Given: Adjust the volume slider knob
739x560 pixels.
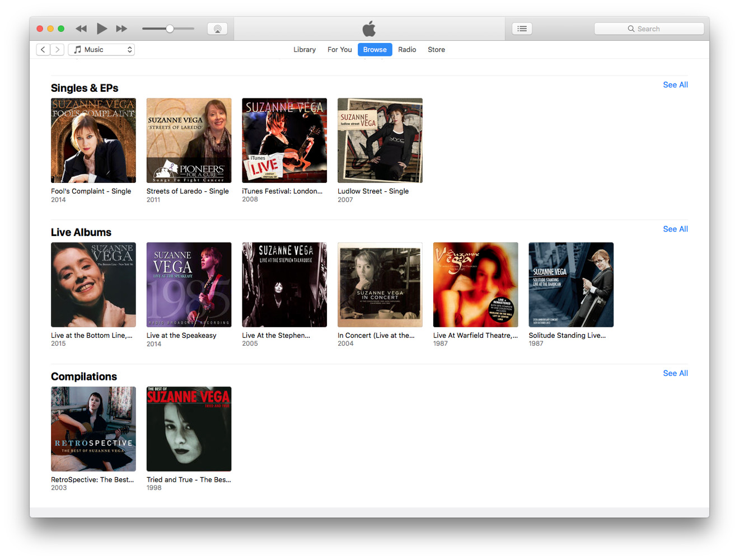Looking at the screenshot, I should [x=170, y=29].
